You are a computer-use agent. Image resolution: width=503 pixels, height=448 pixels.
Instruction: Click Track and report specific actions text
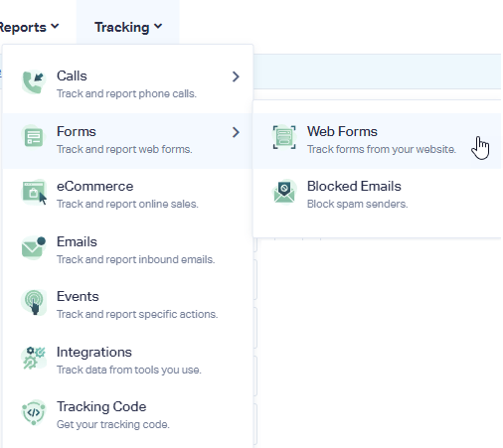click(x=137, y=314)
